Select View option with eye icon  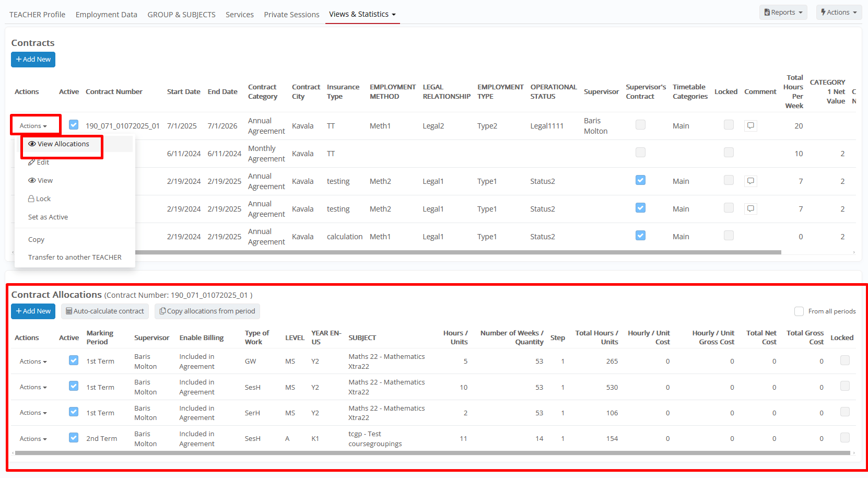[41, 181]
